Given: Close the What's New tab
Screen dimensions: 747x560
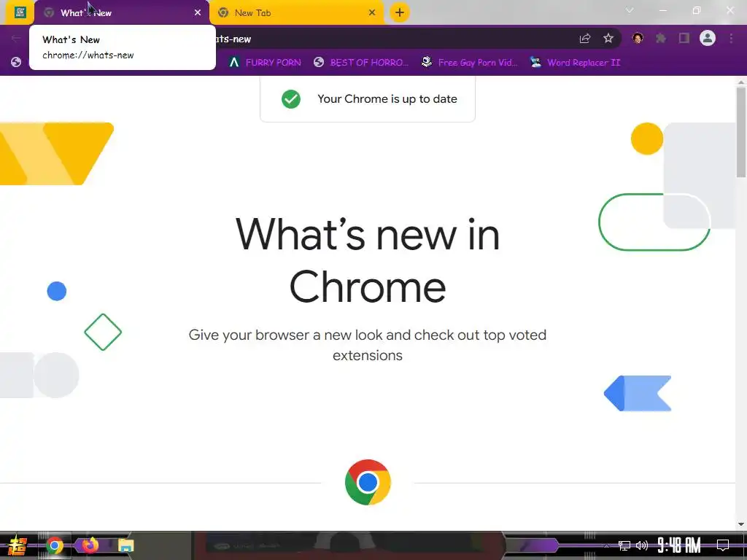Looking at the screenshot, I should point(198,13).
